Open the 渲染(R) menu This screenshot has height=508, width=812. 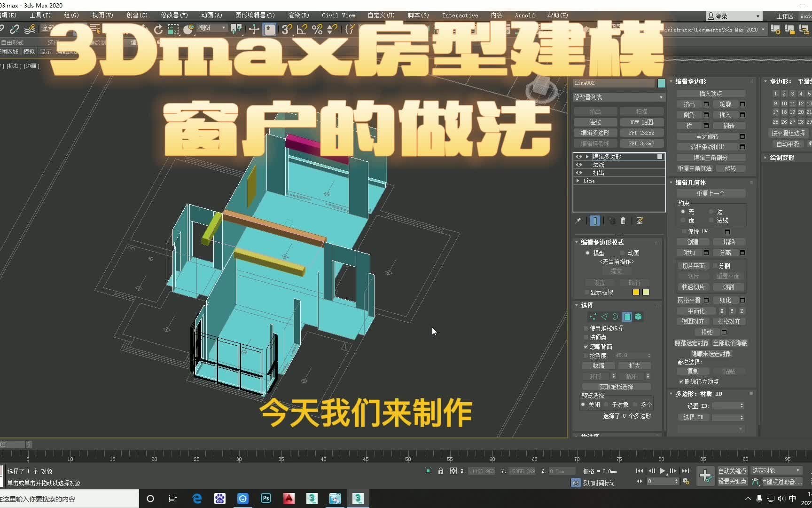[298, 15]
